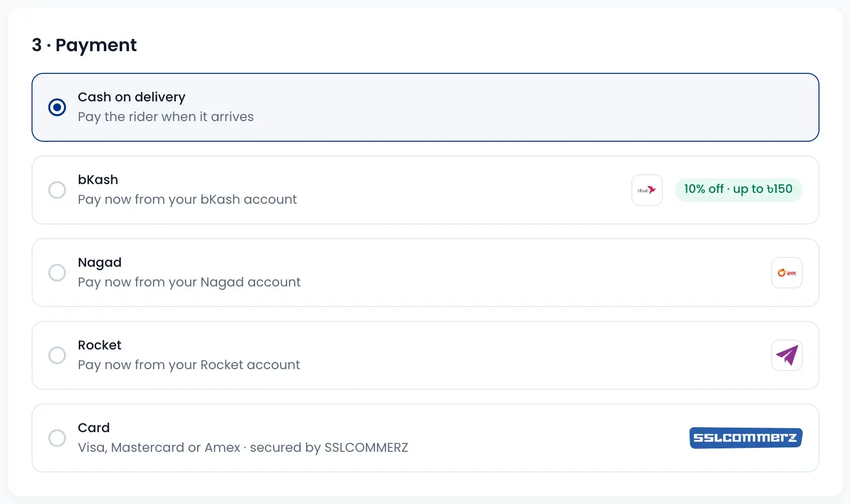Click the "Rocket" option title
The width and height of the screenshot is (851, 504).
click(99, 345)
